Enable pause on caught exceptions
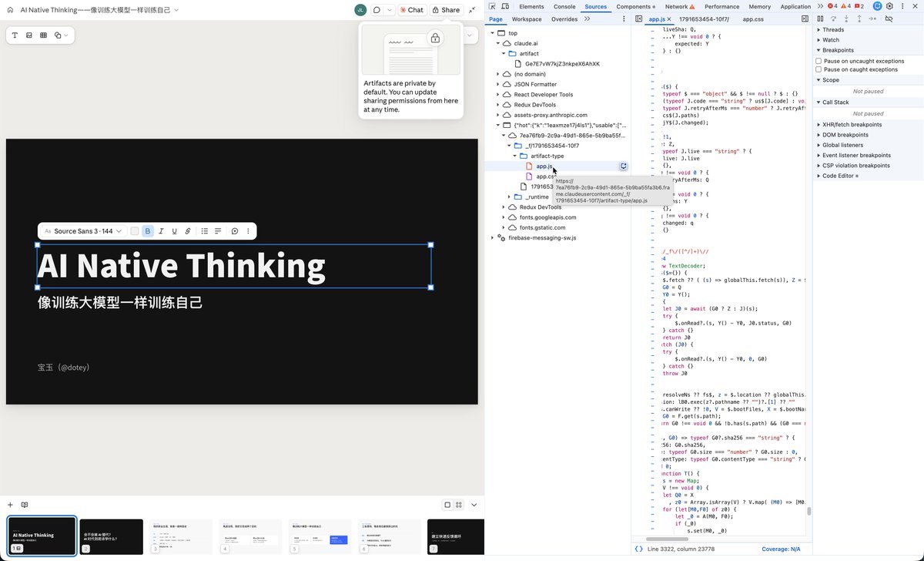Screen dimensions: 924x561 819,69
